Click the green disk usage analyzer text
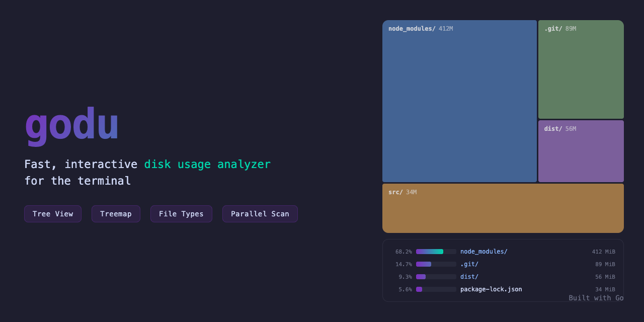This screenshot has width=644, height=322. point(207,165)
